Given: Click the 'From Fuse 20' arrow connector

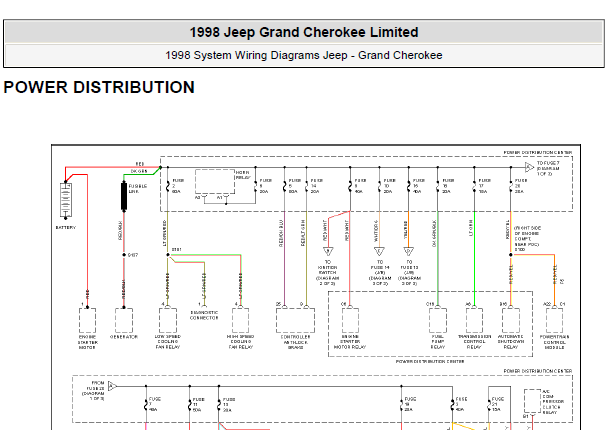Looking at the screenshot, I should click(x=111, y=384).
